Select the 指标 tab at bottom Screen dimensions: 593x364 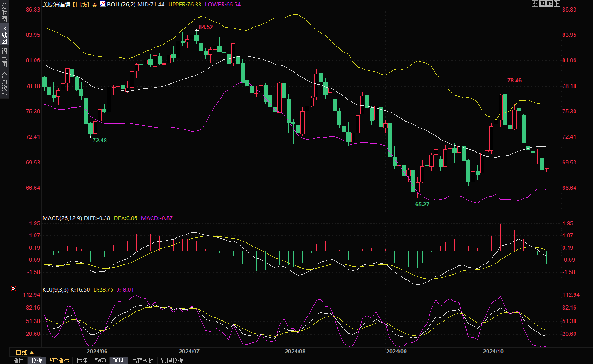(18, 360)
